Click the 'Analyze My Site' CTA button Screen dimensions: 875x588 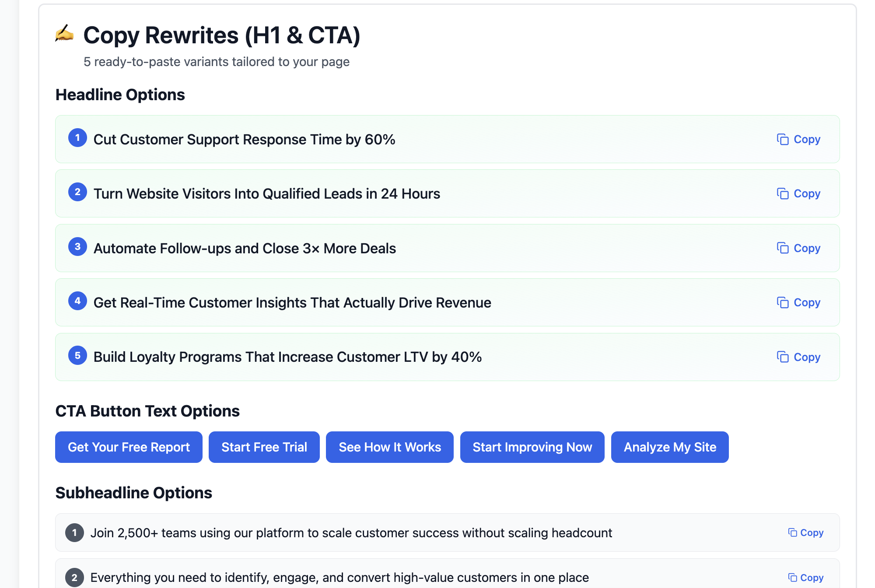669,447
